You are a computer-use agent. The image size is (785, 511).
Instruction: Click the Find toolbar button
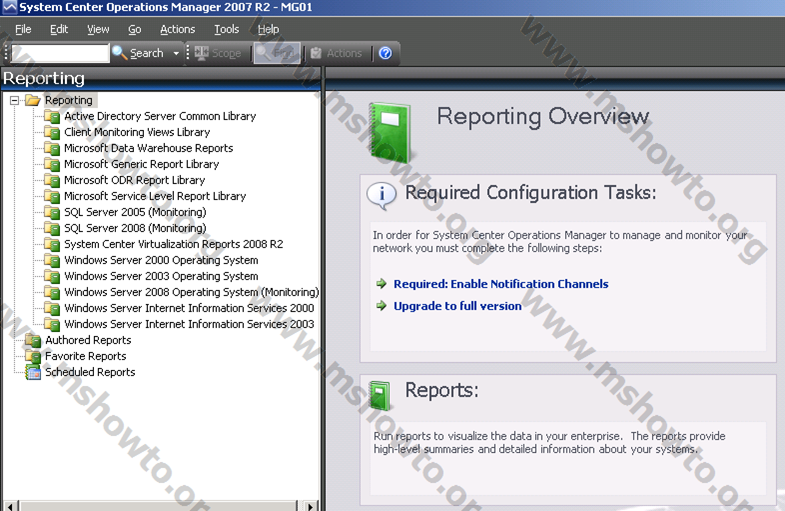277,53
